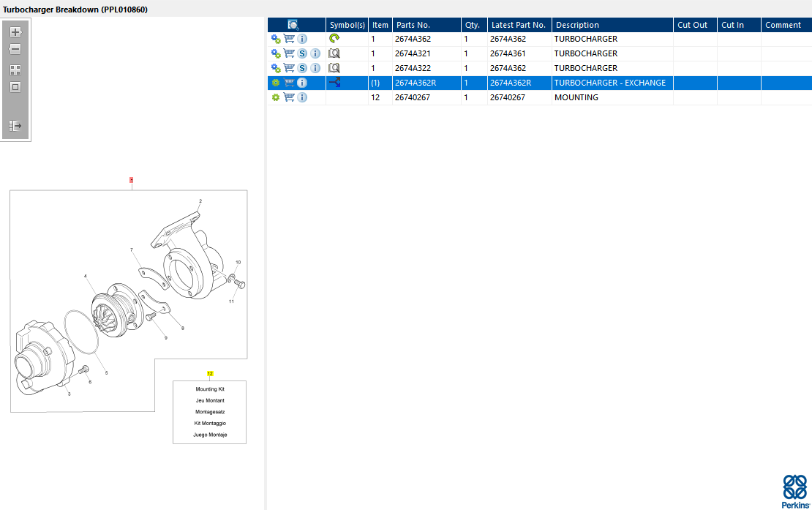
Task: Add part 2674A362 to the cart
Action: pyautogui.click(x=289, y=39)
